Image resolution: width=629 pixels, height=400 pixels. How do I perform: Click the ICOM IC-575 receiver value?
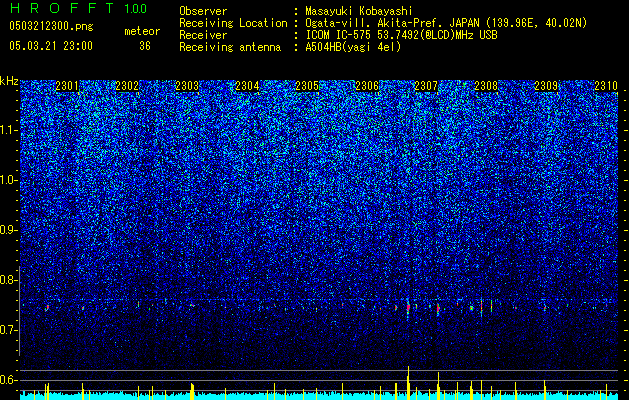click(x=401, y=35)
